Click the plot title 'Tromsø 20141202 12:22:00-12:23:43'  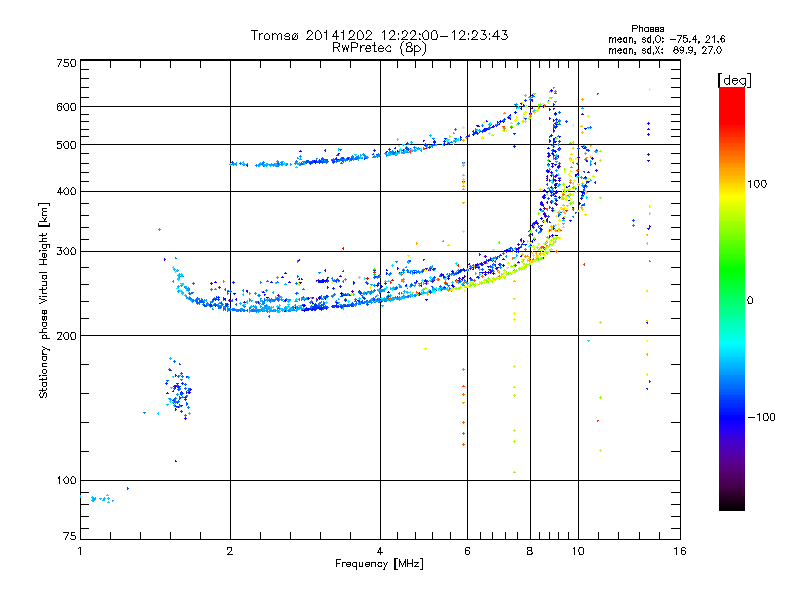click(379, 35)
